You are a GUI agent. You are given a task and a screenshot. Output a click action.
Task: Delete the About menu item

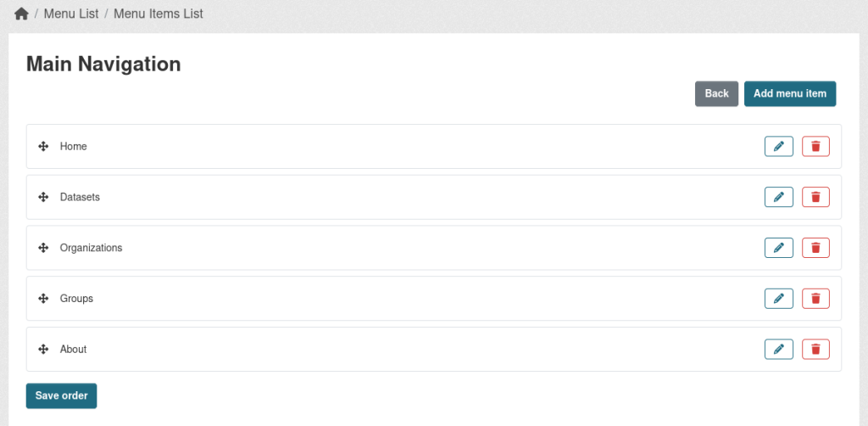tap(815, 349)
